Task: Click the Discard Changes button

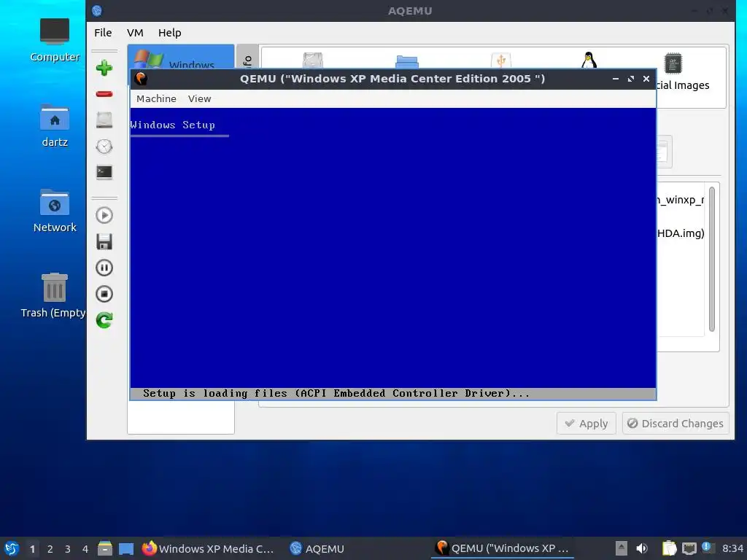Action: click(x=675, y=424)
